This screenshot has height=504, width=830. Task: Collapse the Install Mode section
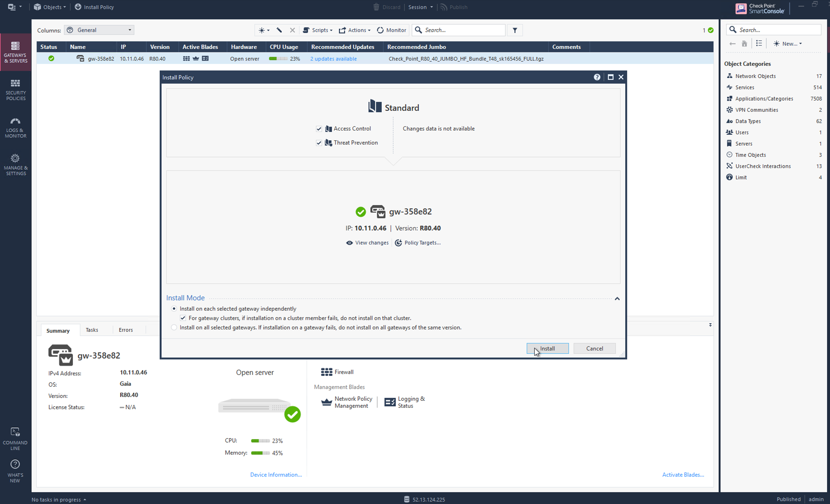pyautogui.click(x=617, y=299)
